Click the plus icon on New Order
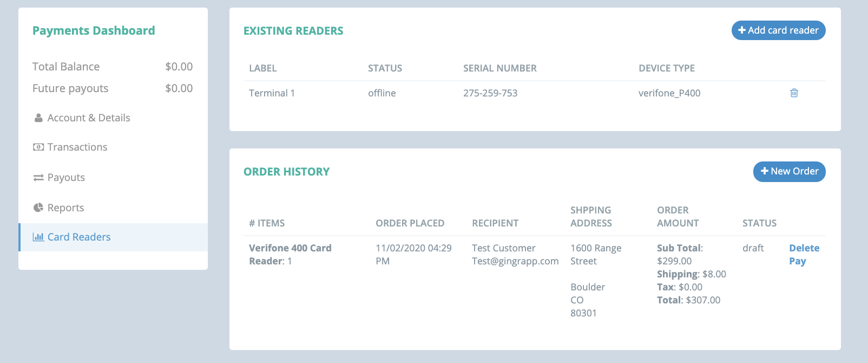868x363 pixels. [x=765, y=171]
